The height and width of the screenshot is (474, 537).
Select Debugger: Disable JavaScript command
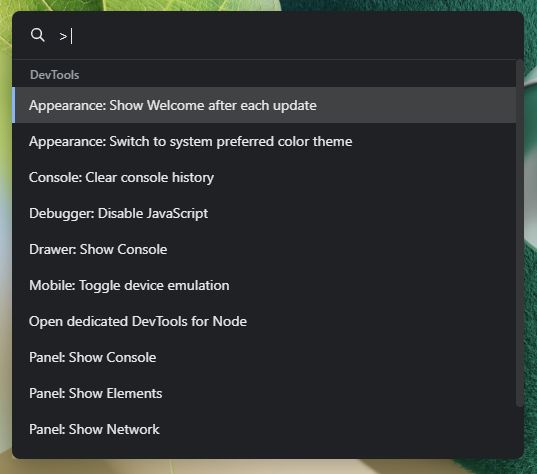click(264, 213)
